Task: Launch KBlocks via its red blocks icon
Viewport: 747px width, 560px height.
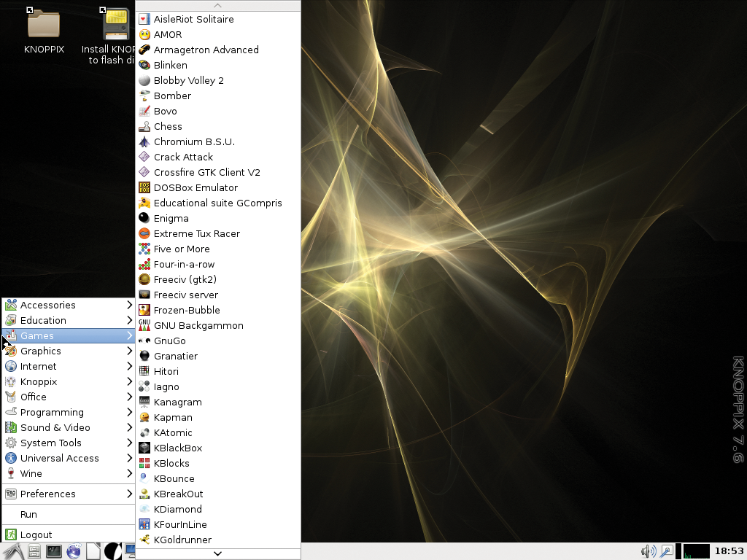Action: [144, 463]
